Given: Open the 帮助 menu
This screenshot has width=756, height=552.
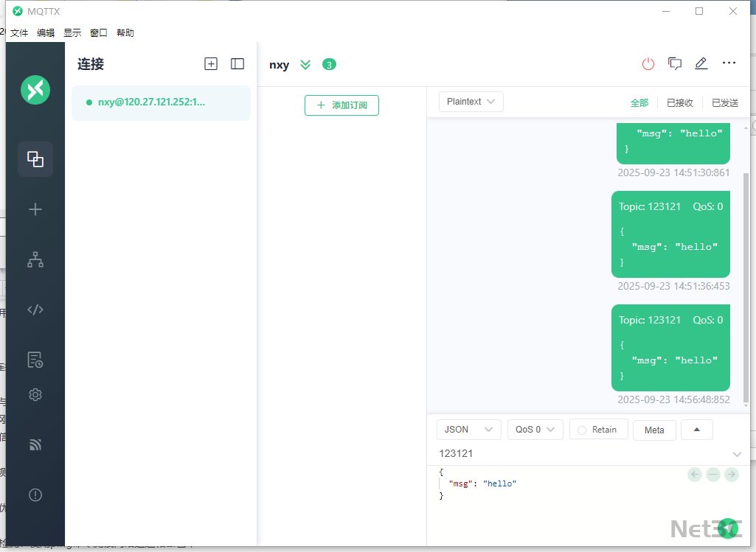Looking at the screenshot, I should 125,32.
